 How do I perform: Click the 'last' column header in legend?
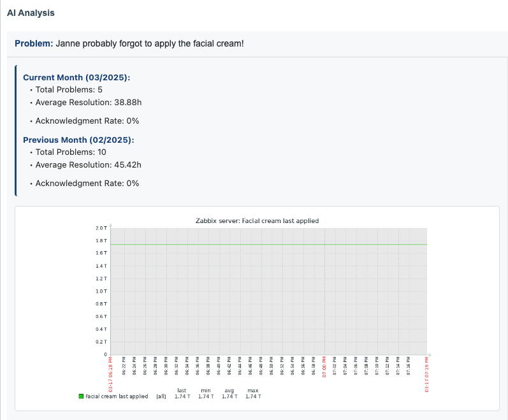[181, 390]
